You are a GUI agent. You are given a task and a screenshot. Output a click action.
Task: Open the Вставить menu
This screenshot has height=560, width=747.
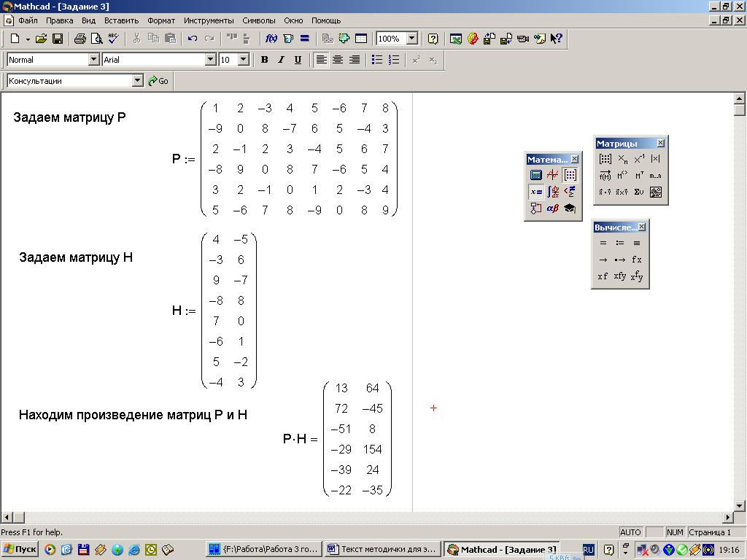tap(122, 20)
